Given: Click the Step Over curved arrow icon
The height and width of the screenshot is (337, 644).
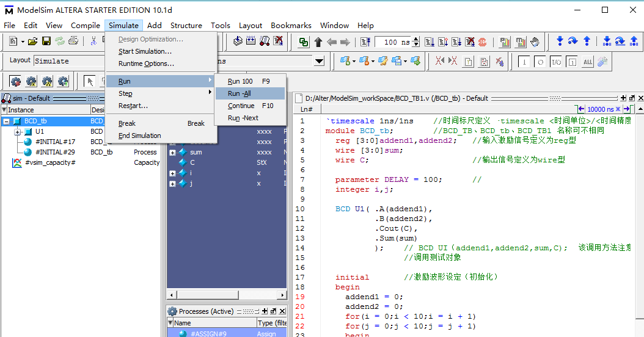Looking at the screenshot, I should point(573,41).
